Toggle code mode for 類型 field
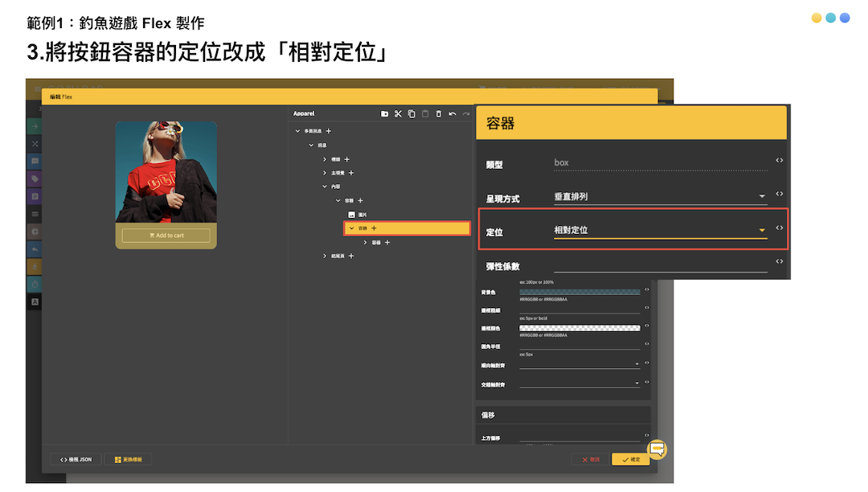 780,161
